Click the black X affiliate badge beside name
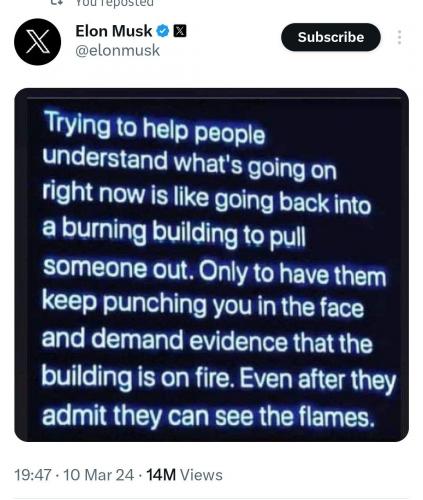The width and height of the screenshot is (423, 500). point(180,31)
